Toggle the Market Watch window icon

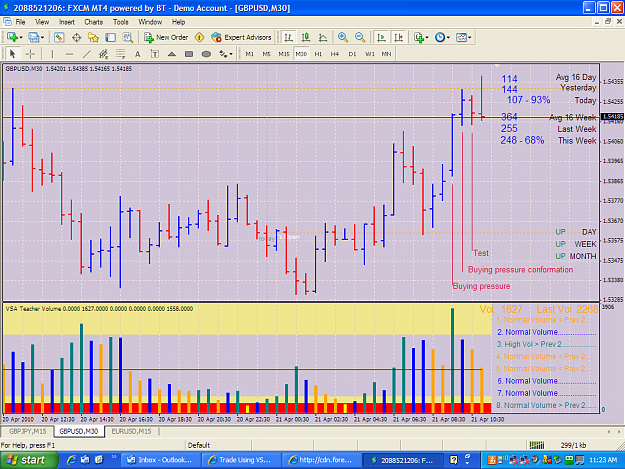pos(59,37)
